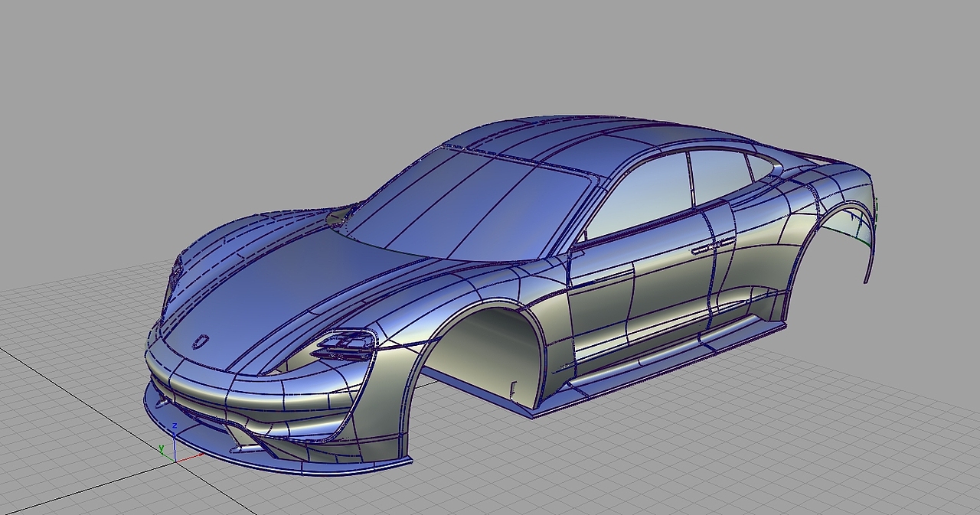Image resolution: width=980 pixels, height=515 pixels.
Task: Click the blue vertical Z axis line
Action: (175, 448)
